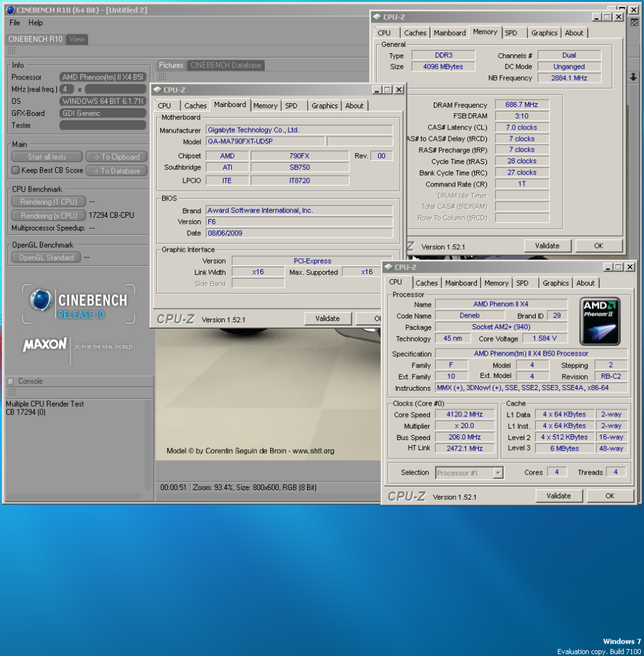Screen dimensions: 644x656
Task: Click the MAXON logo in Cinebench
Action: [45, 345]
